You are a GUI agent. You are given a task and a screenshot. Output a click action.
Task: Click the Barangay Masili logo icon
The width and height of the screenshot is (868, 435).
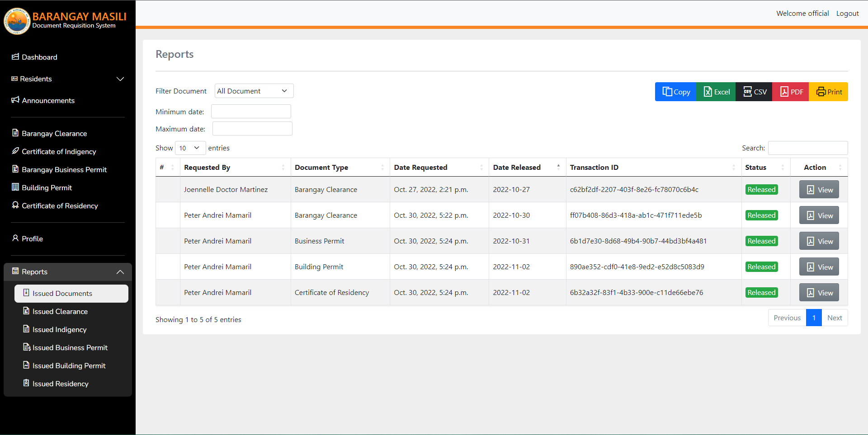pyautogui.click(x=17, y=21)
